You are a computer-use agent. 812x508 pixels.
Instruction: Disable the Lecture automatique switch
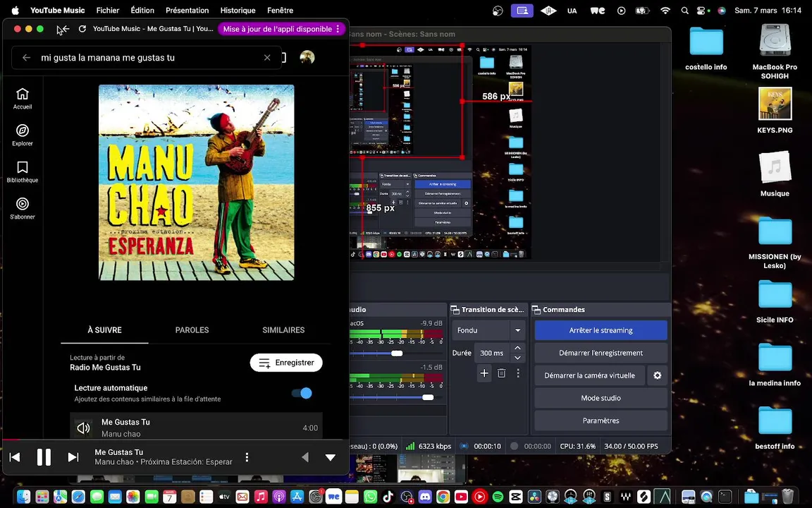pos(302,393)
